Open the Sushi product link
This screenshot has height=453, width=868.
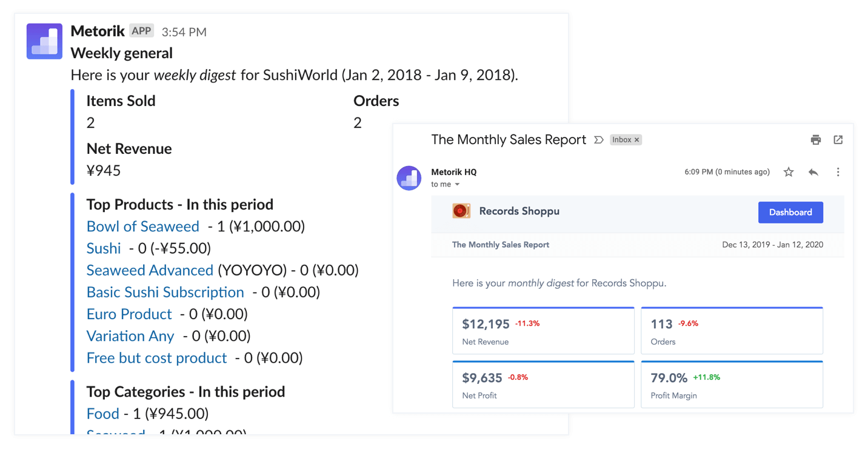[x=104, y=248]
